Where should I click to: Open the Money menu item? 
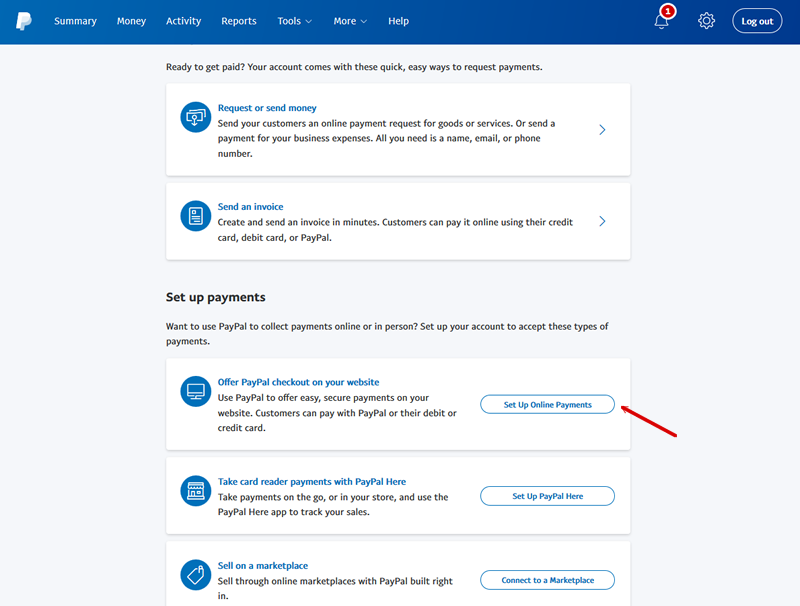click(131, 21)
